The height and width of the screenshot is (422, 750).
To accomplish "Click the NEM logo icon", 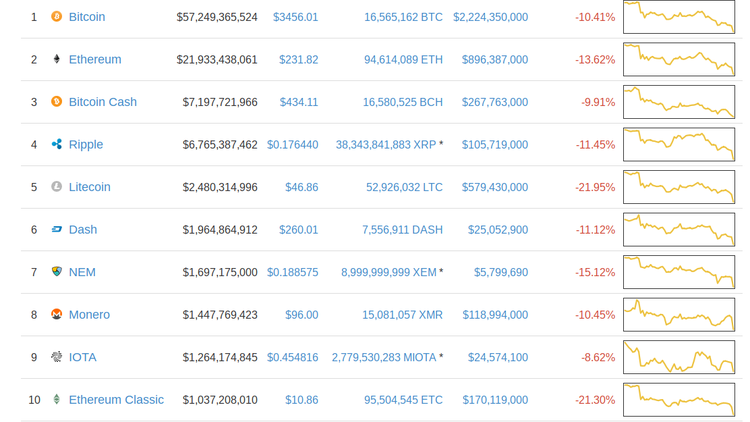I will [57, 272].
